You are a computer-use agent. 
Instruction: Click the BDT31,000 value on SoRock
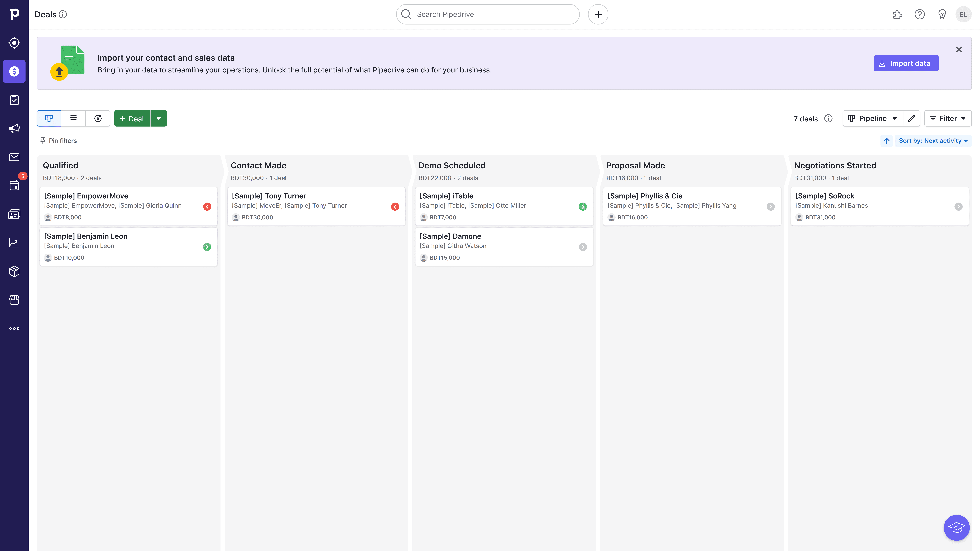pyautogui.click(x=820, y=217)
